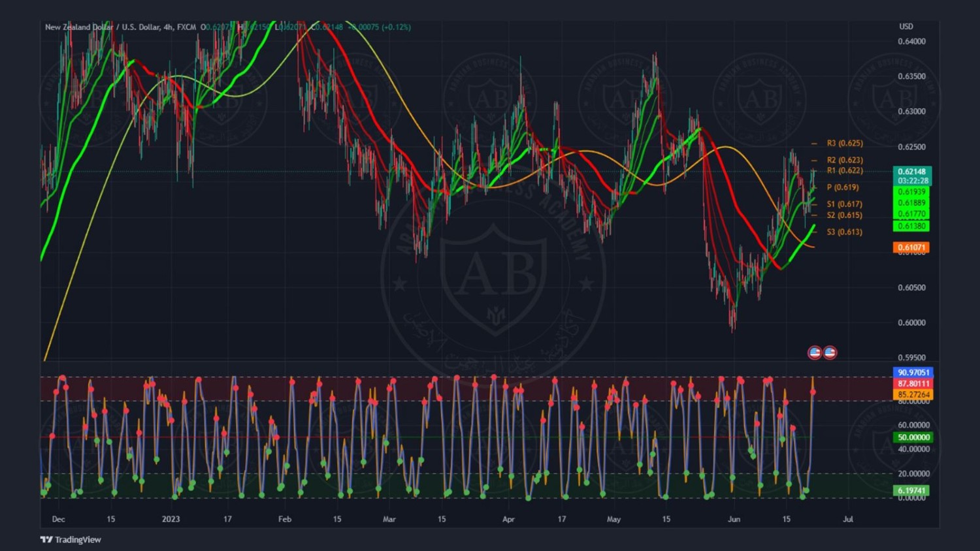Screen dimensions: 980x551
Task: Click the S3 (0.613) support label
Action: [844, 232]
